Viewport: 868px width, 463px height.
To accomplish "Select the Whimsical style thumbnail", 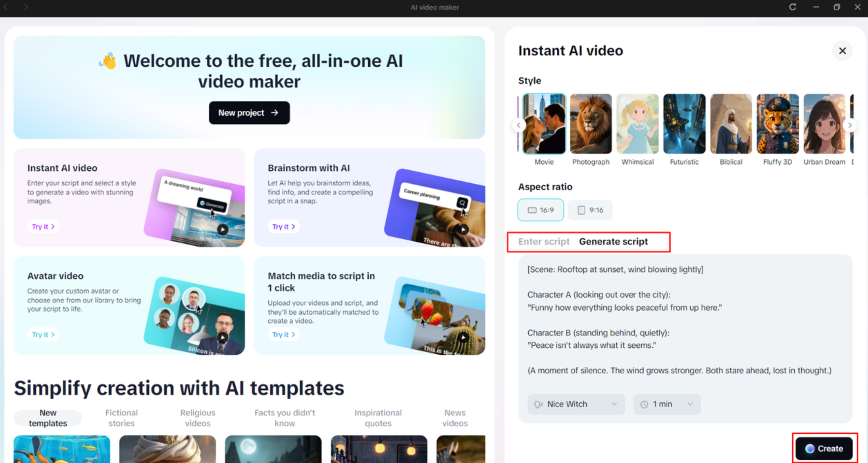I will click(637, 123).
